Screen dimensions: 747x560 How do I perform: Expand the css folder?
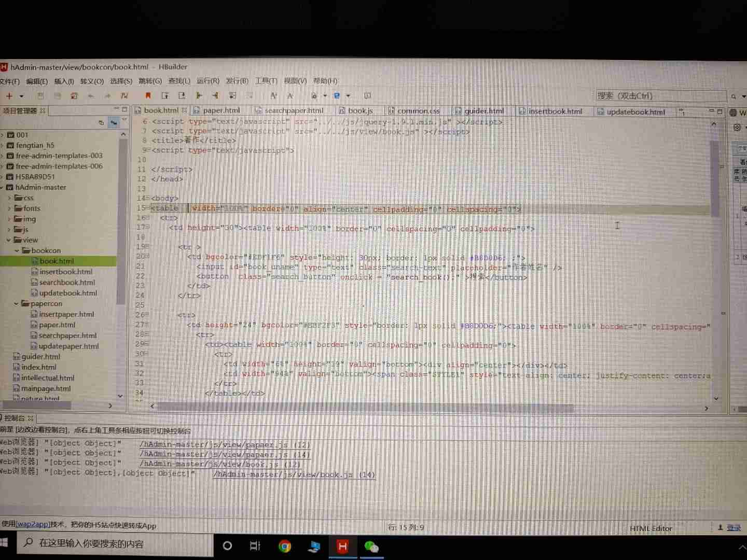coord(9,198)
